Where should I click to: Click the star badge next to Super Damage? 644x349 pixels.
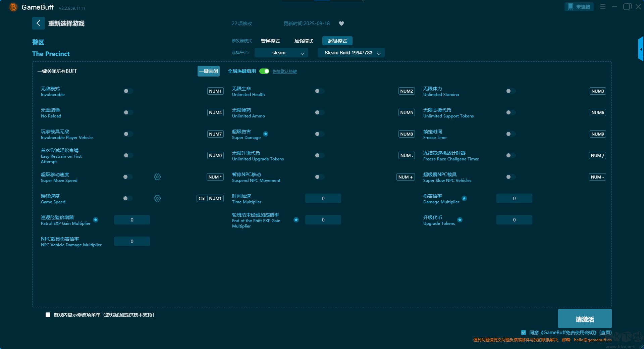266,134
